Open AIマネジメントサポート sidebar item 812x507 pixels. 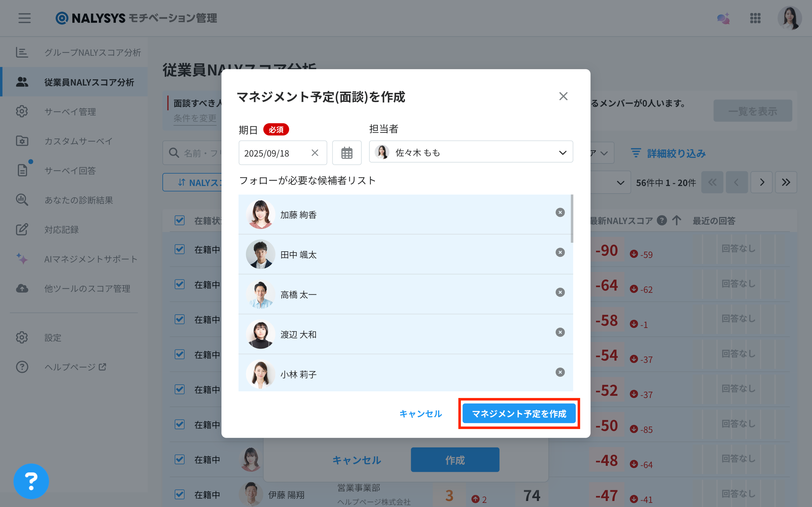91,259
